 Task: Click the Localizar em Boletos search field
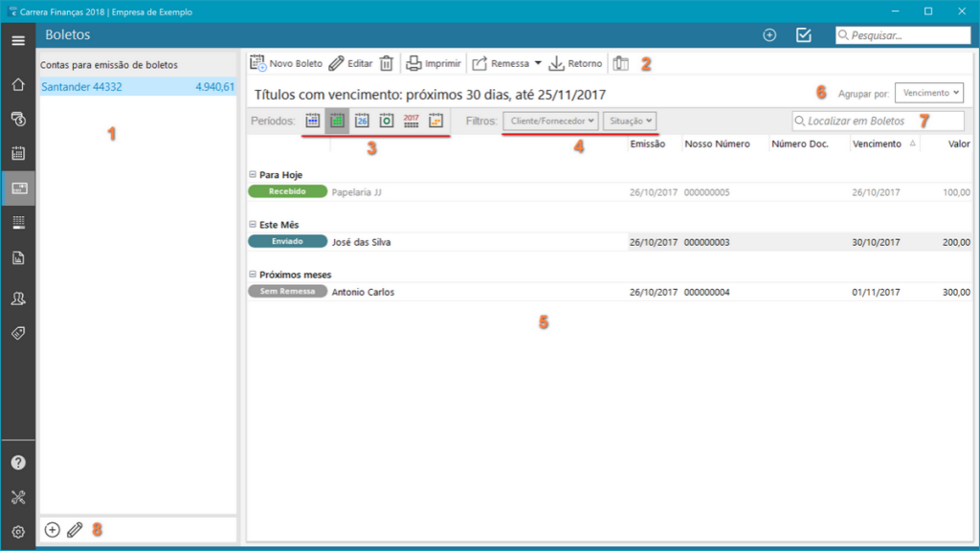click(878, 121)
